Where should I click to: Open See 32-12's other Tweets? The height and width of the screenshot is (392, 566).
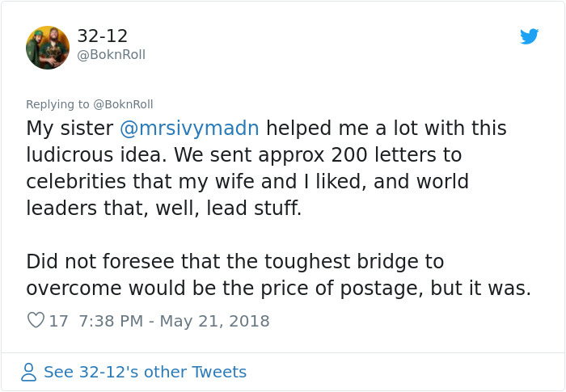pos(145,372)
